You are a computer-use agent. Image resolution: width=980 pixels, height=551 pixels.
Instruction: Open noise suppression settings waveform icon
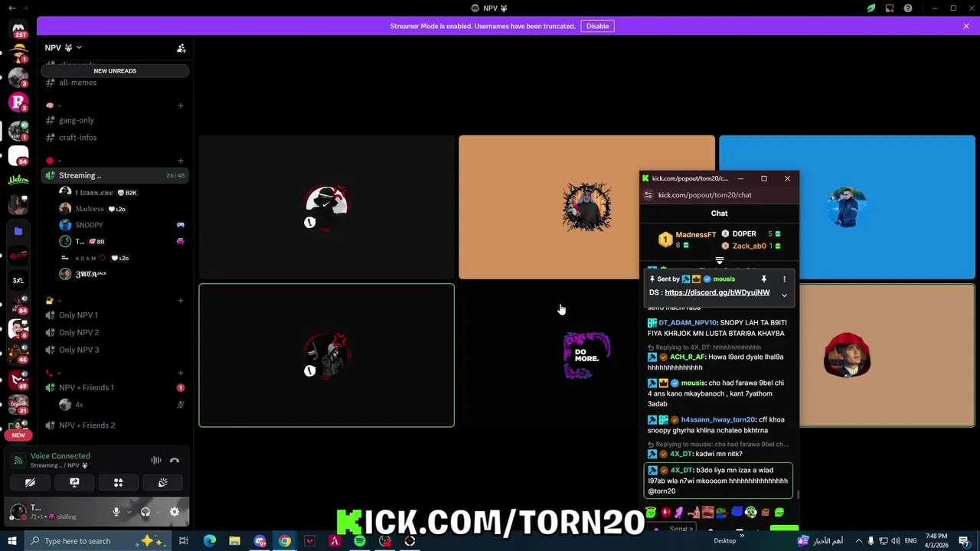[x=156, y=460]
